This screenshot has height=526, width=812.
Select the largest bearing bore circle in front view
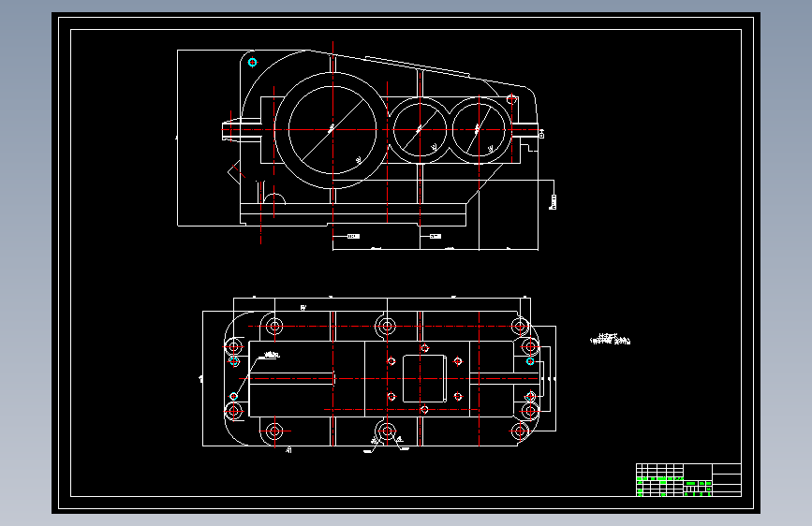point(332,130)
